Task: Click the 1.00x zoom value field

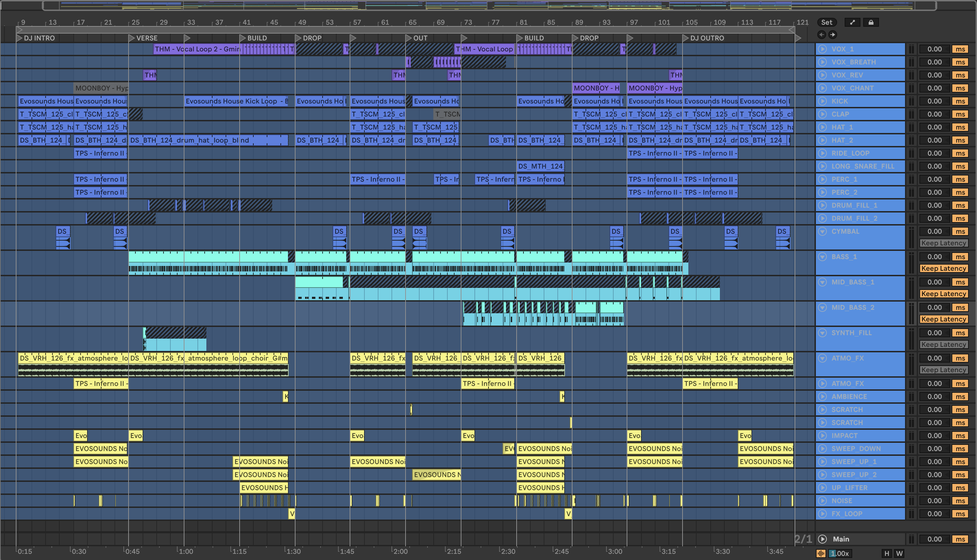Action: (x=840, y=553)
